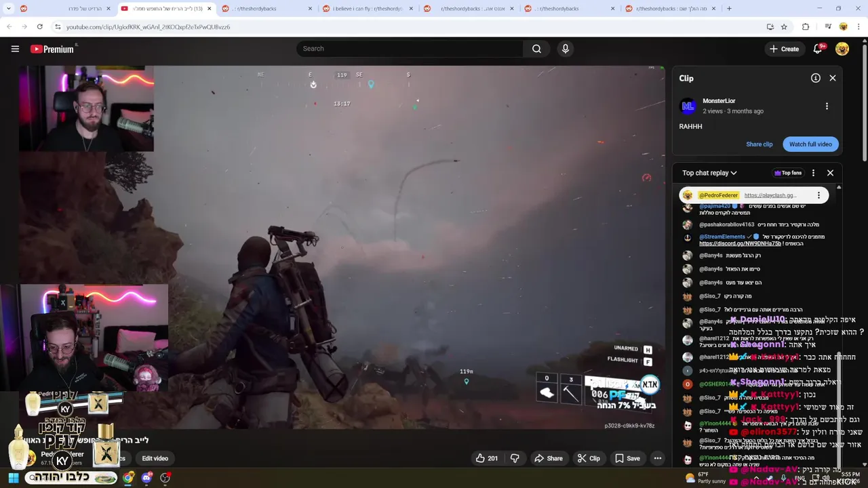Screen dimensions: 868x488
Task: Close the active YouTube tab
Action: pos(209,8)
